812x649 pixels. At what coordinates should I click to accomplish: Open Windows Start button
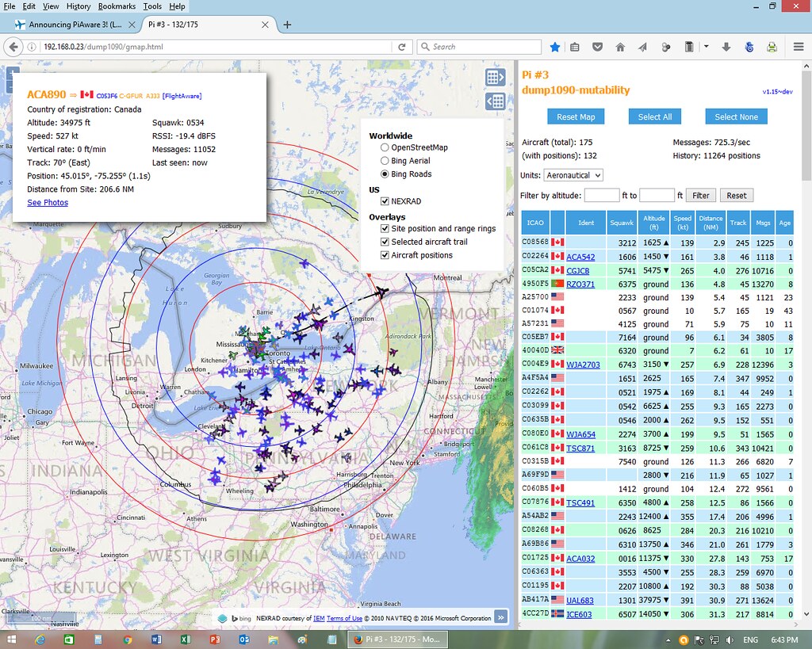(x=11, y=639)
